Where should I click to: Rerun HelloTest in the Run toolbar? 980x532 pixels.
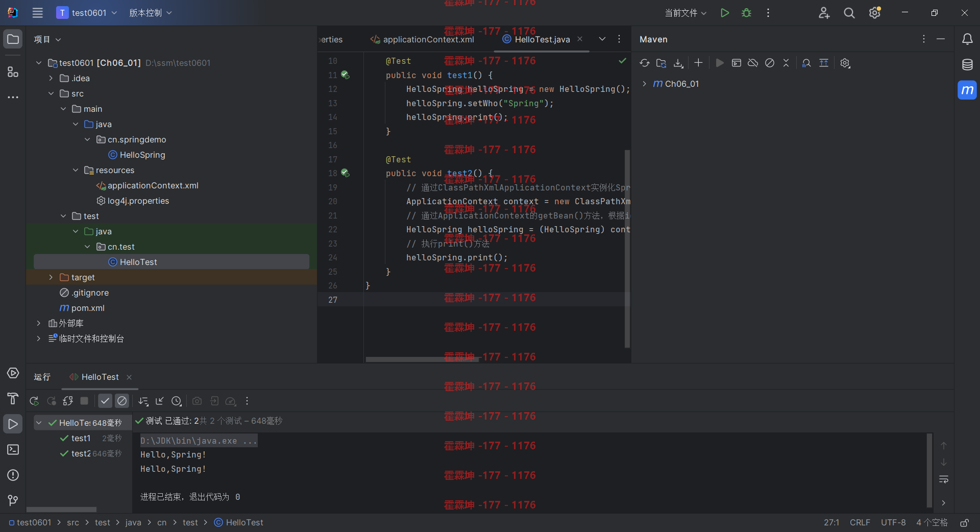[34, 401]
